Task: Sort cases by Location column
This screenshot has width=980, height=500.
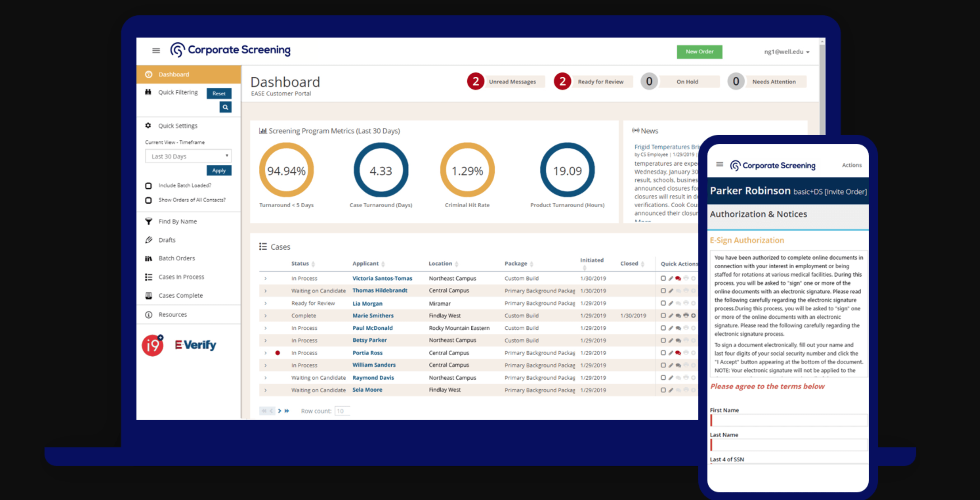Action: (443, 264)
